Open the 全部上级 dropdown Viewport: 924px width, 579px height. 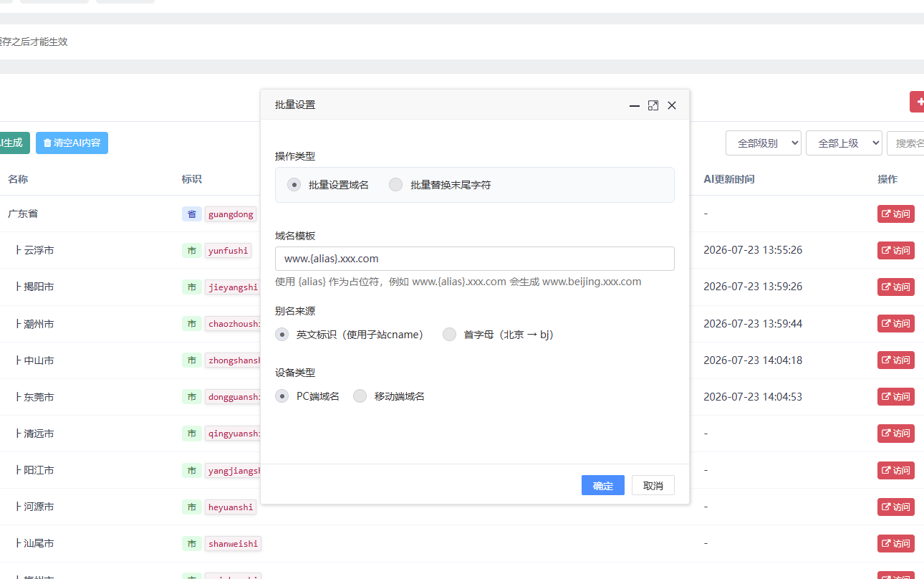coord(844,143)
